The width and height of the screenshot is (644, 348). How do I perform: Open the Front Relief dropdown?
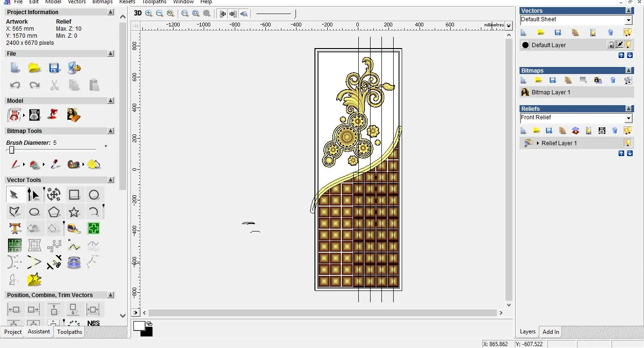click(x=628, y=118)
